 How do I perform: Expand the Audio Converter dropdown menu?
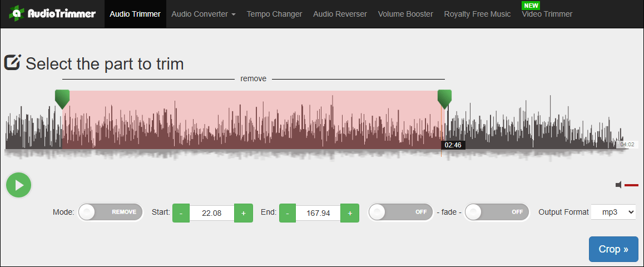click(204, 14)
